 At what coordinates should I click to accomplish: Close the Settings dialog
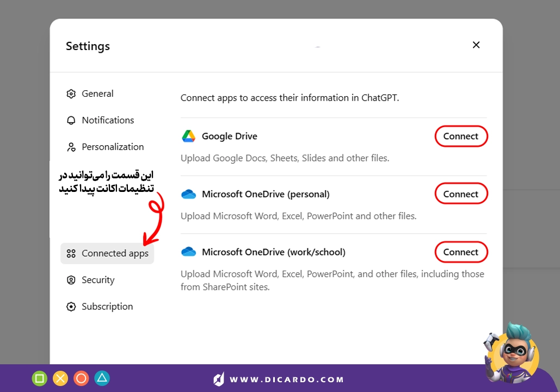point(476,45)
